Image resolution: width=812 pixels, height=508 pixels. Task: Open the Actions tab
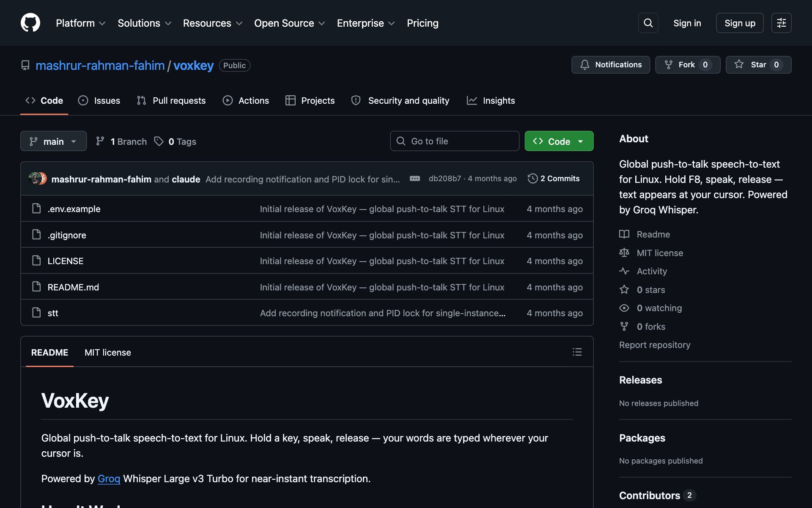[246, 100]
